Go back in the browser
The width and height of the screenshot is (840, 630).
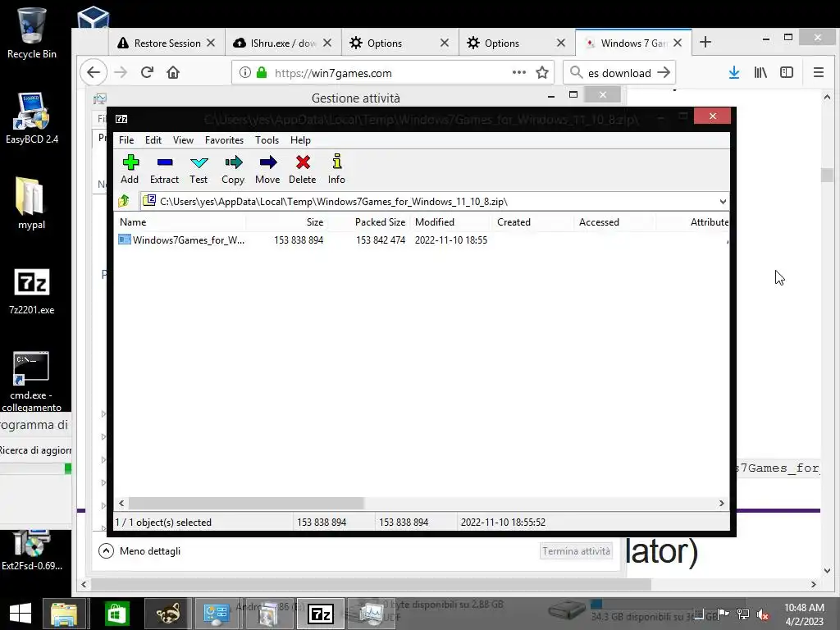pos(94,72)
